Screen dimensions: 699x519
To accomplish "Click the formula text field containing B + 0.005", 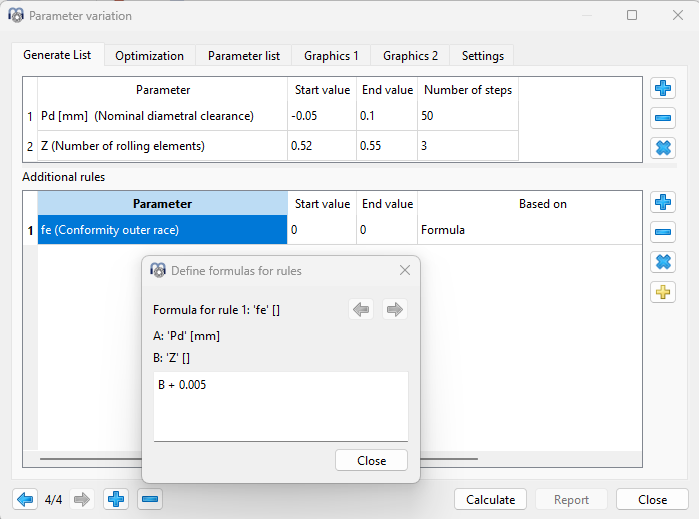I will [x=280, y=405].
